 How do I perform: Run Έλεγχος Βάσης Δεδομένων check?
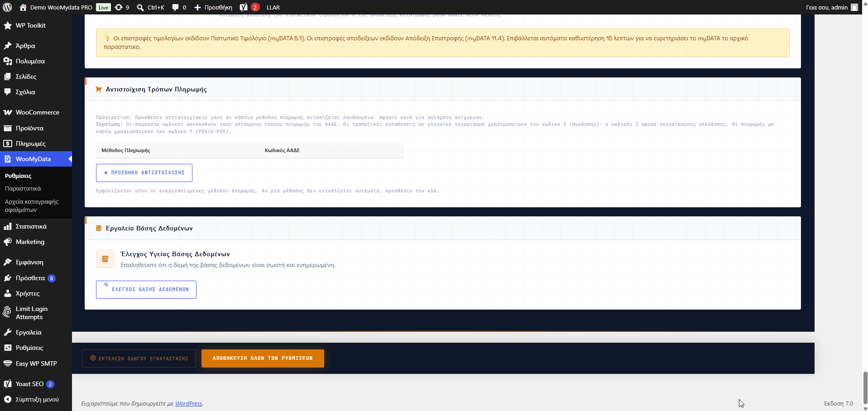pyautogui.click(x=146, y=290)
